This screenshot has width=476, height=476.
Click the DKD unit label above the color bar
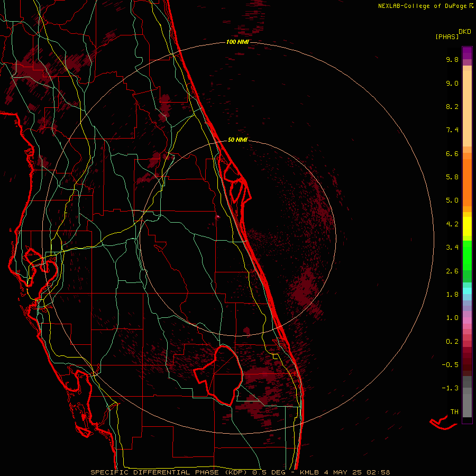pos(465,32)
